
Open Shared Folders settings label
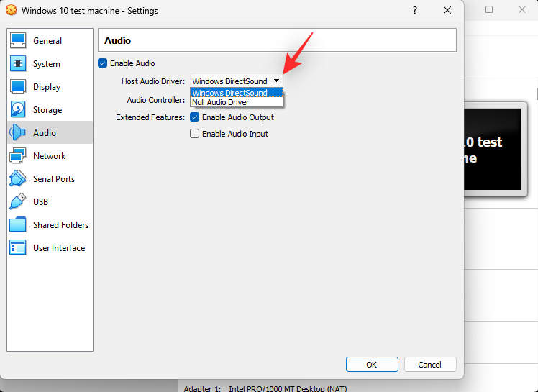pyautogui.click(x=60, y=225)
